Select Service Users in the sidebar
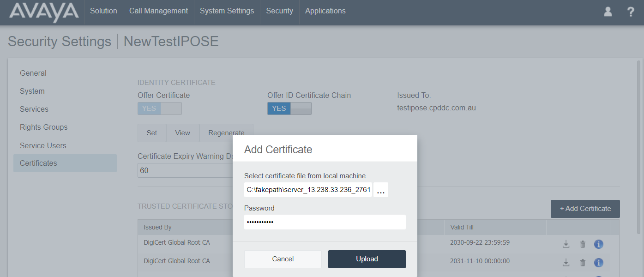This screenshot has height=277, width=644. click(x=65, y=145)
